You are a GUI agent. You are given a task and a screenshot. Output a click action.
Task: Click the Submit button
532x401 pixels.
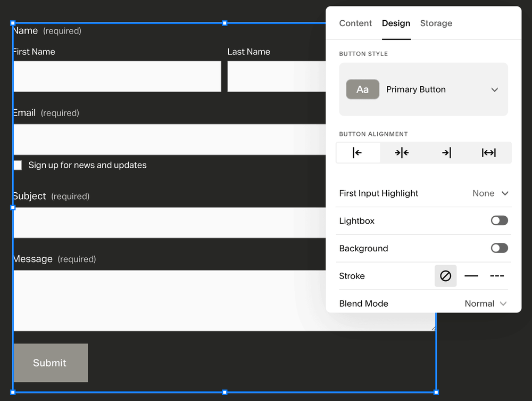tap(49, 363)
